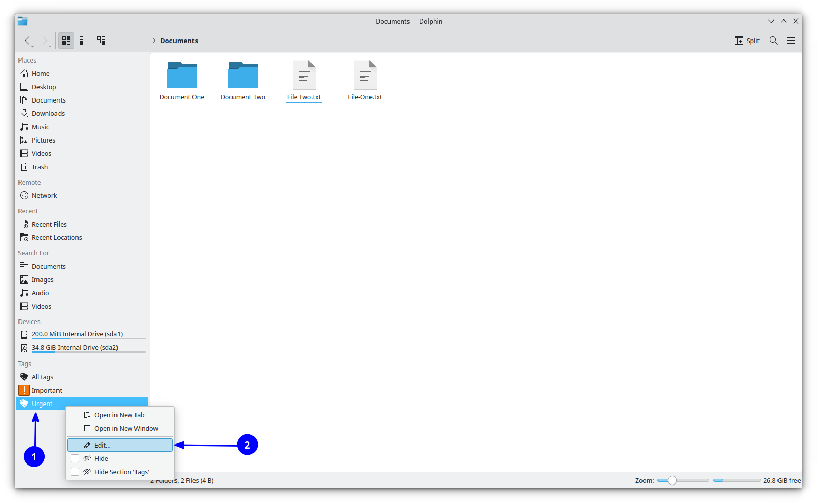The width and height of the screenshot is (817, 504).
Task: Toggle Hide Section 'Tags' checkbox
Action: 75,472
